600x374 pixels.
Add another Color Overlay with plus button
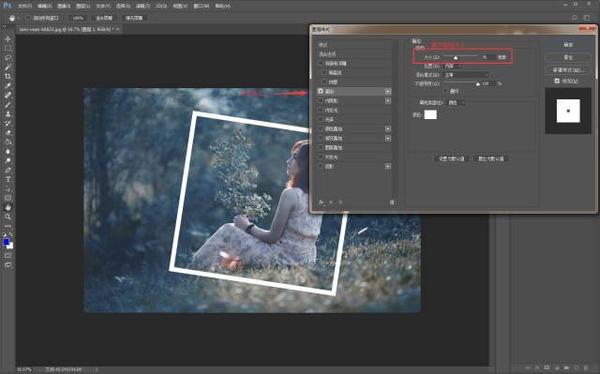coord(388,129)
